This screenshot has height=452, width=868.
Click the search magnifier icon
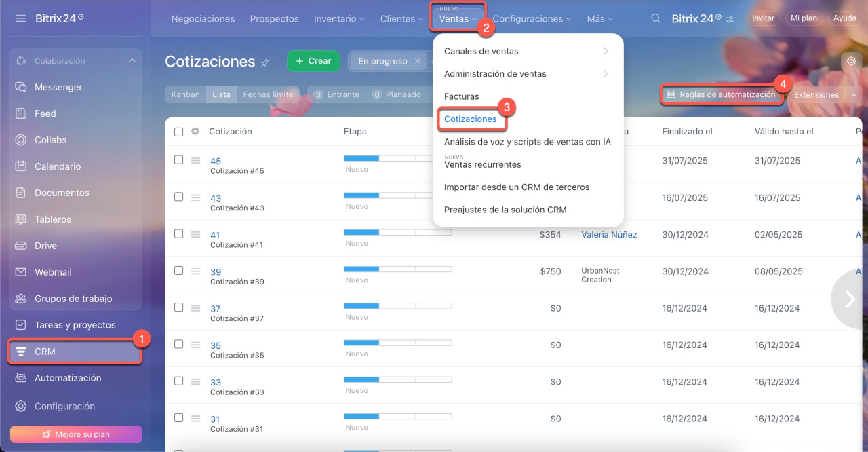tap(656, 18)
